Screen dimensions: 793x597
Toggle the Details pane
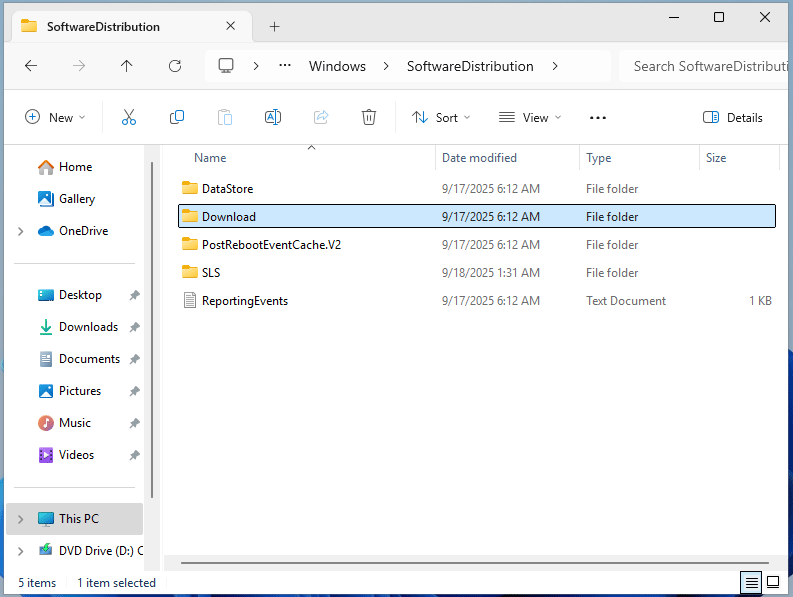coord(732,117)
